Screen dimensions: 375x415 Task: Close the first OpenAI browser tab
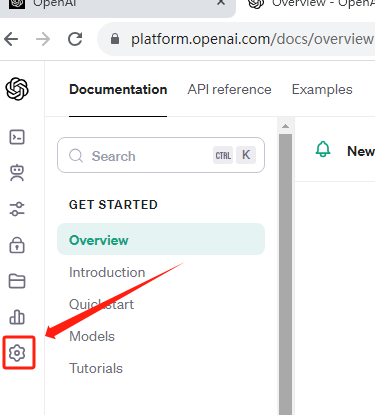coord(221,2)
